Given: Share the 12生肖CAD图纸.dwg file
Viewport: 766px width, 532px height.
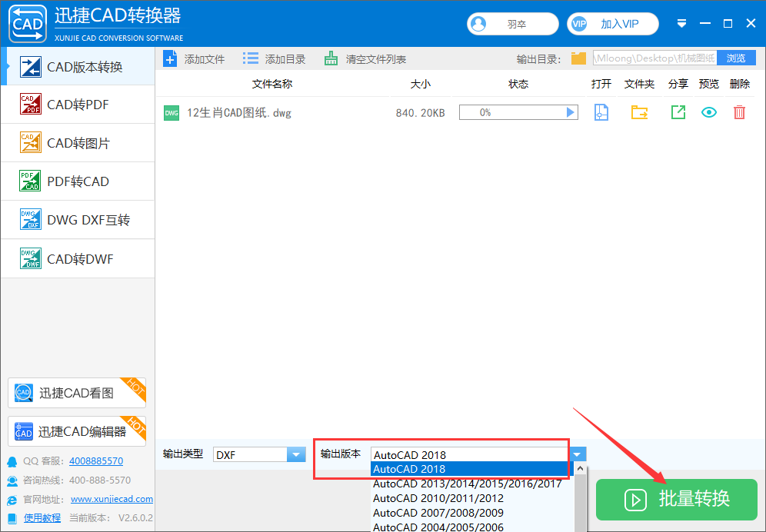Looking at the screenshot, I should point(678,112).
